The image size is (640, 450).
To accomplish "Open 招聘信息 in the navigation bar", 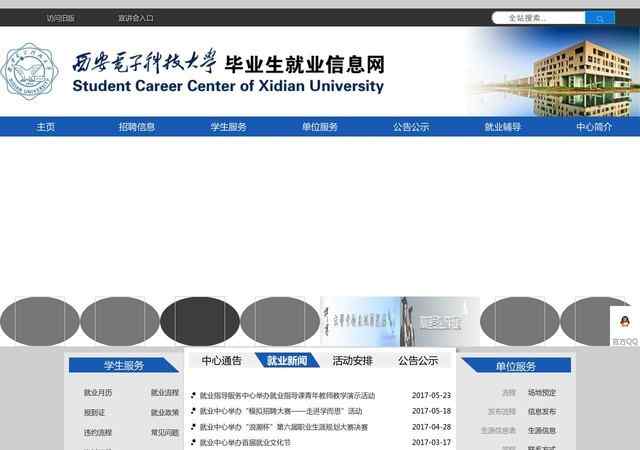I will (137, 127).
